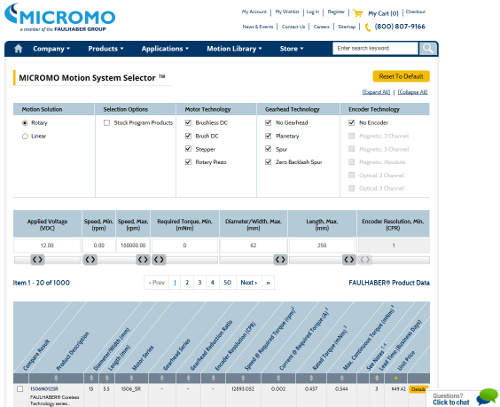
Task: Toggle the Spur gearhead checkbox
Action: pyautogui.click(x=268, y=149)
